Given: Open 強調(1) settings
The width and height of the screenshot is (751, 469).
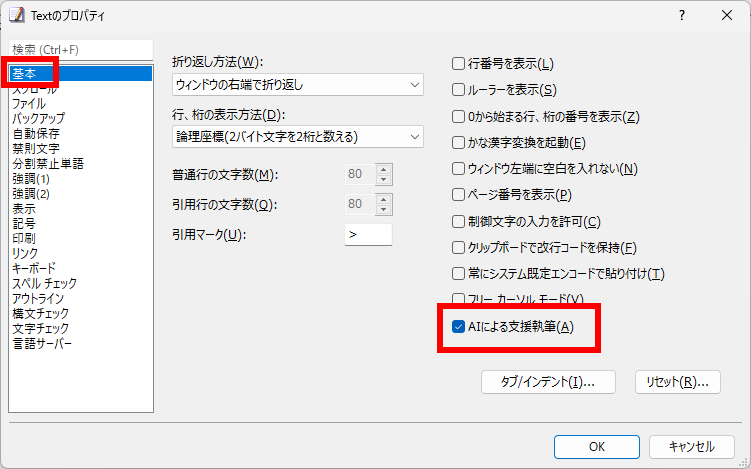Looking at the screenshot, I should (x=80, y=179).
